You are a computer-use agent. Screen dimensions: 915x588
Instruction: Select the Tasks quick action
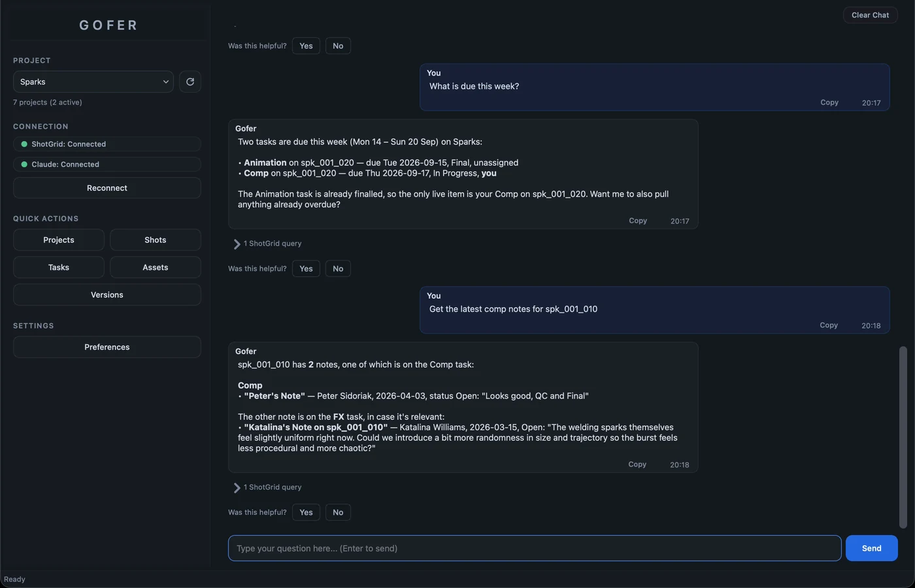59,267
